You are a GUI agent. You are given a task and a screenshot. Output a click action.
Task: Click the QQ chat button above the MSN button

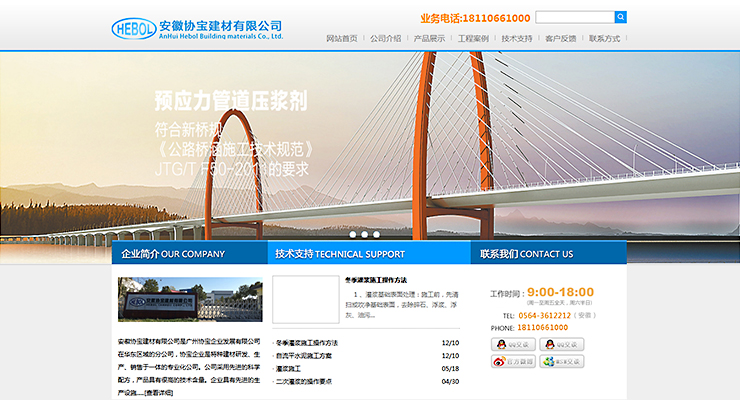(562, 344)
